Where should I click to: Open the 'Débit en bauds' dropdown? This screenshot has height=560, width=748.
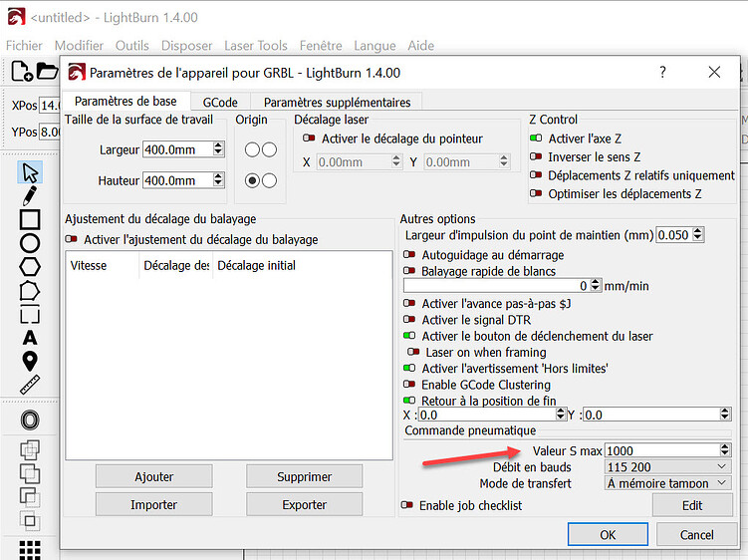click(x=722, y=466)
